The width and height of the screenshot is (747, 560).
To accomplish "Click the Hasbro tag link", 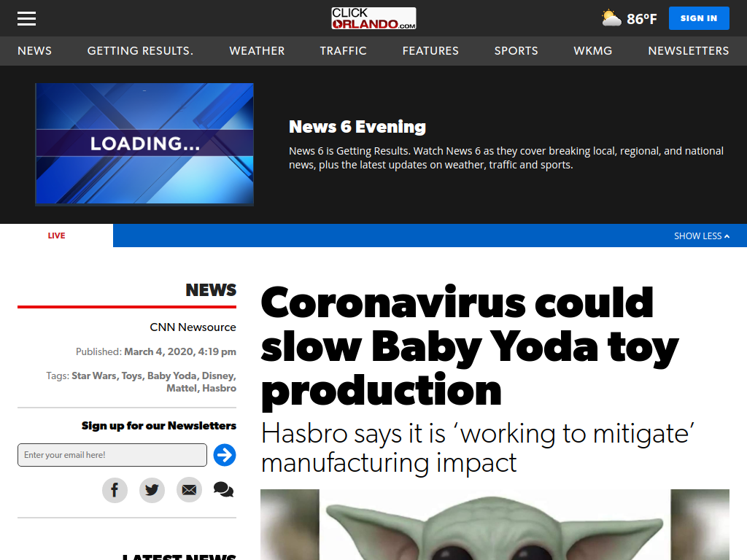I will click(219, 388).
